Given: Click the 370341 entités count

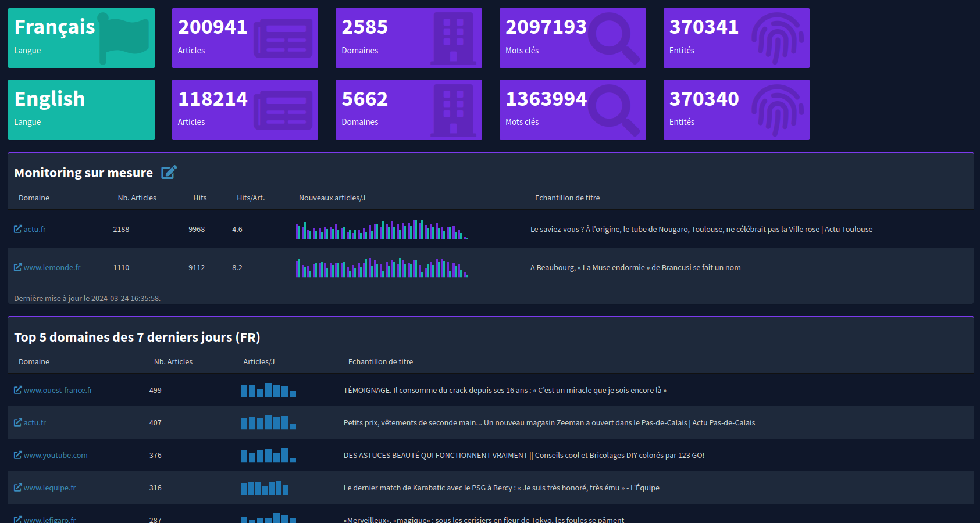Looking at the screenshot, I should (704, 27).
